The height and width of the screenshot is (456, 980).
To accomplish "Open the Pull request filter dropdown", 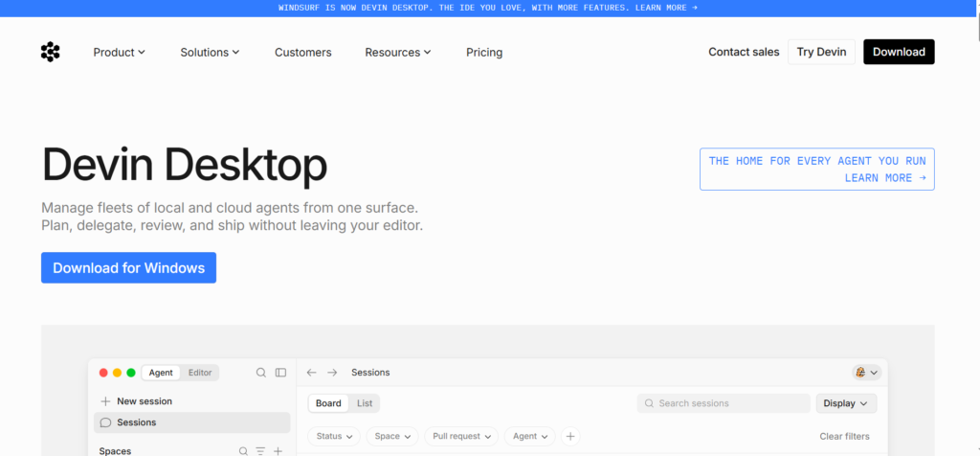I will pyautogui.click(x=461, y=437).
